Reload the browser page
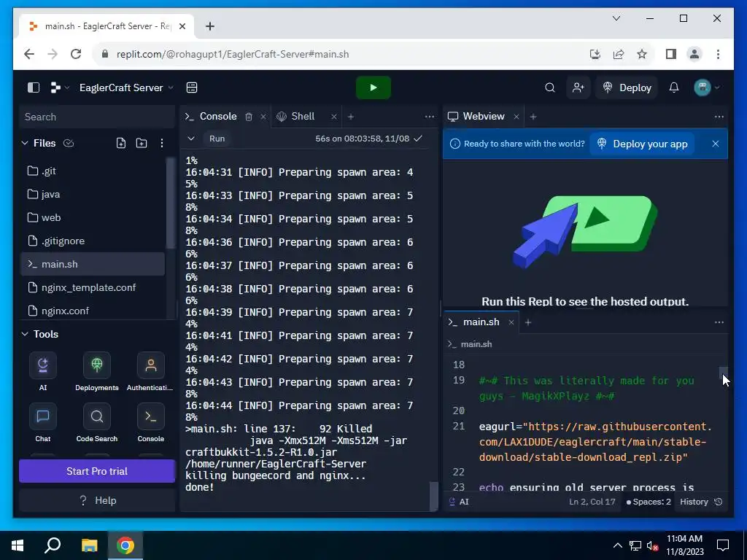This screenshot has height=560, width=747. (x=76, y=54)
